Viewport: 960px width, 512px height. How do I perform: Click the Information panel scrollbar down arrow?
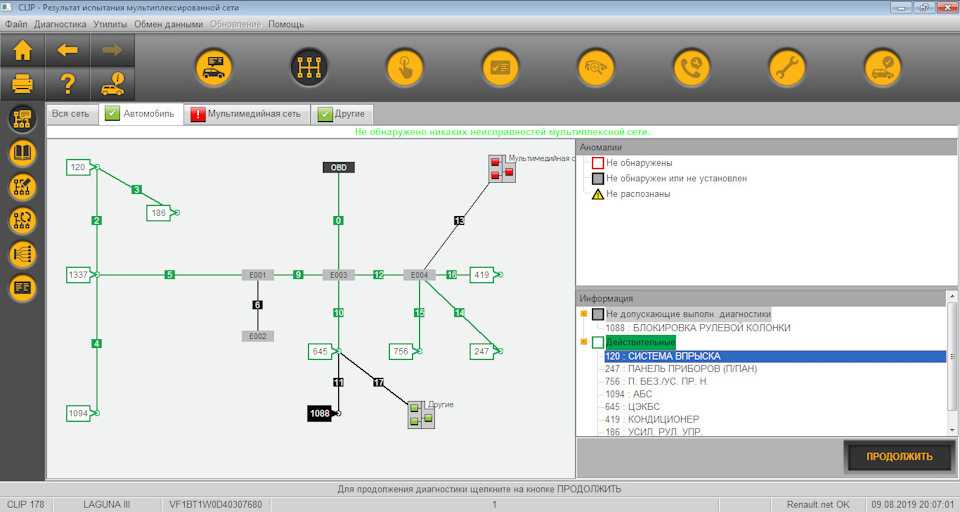[x=952, y=429]
